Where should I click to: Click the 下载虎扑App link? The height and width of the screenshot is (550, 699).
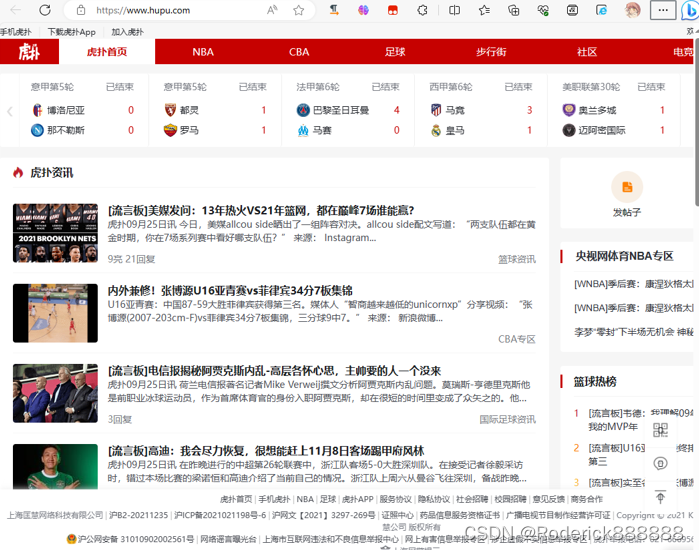pos(71,32)
